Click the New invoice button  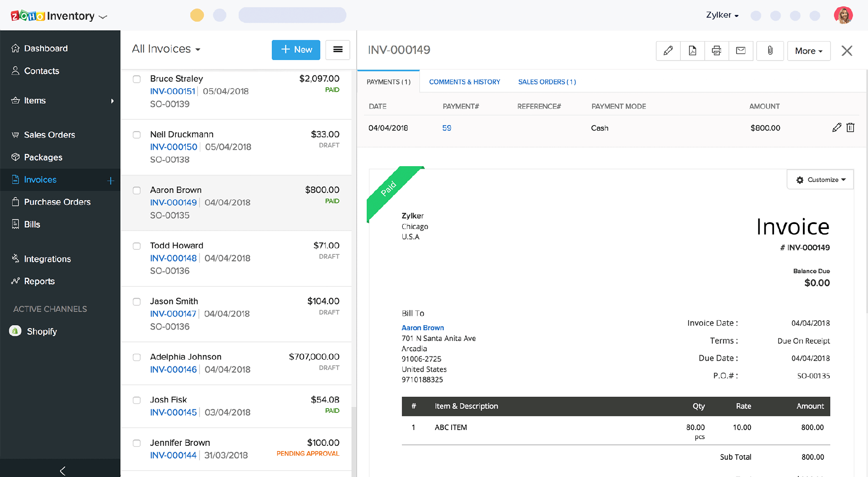tap(296, 50)
